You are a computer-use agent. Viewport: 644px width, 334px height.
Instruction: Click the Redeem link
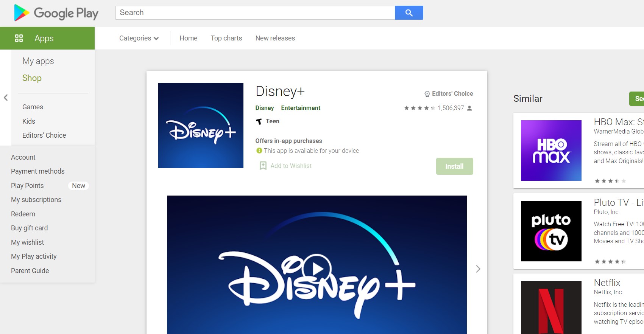[23, 214]
